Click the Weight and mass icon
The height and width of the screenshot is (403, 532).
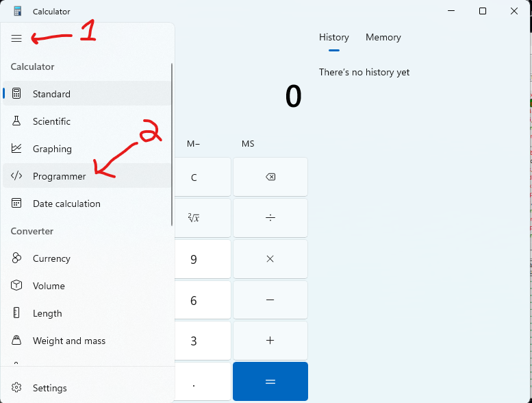pyautogui.click(x=16, y=340)
